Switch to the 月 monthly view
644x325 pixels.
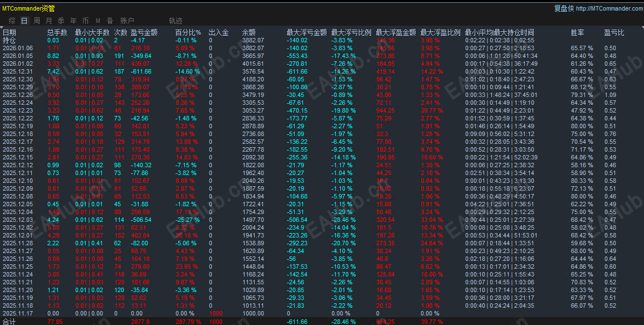(x=48, y=20)
